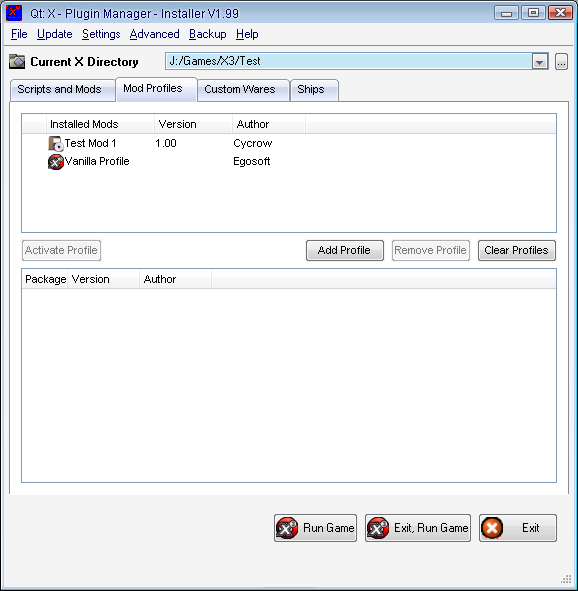This screenshot has height=591, width=578.
Task: Click the Add Profile button
Action: [x=345, y=250]
